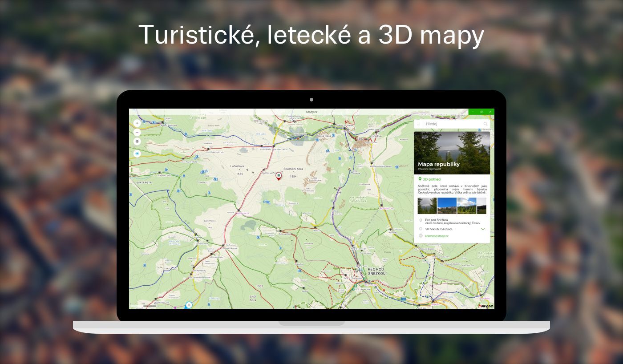
Task: Open the blue-sky mountain photo thumbnail
Action: coord(447,206)
